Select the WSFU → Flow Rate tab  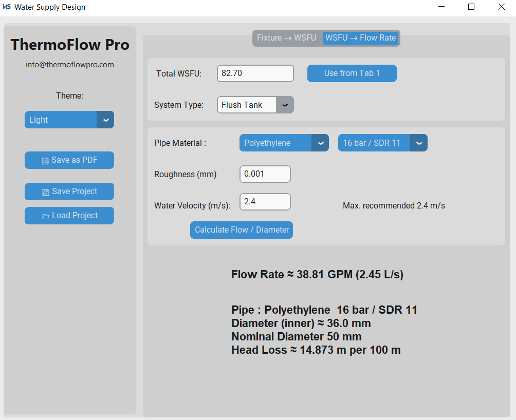coord(360,38)
